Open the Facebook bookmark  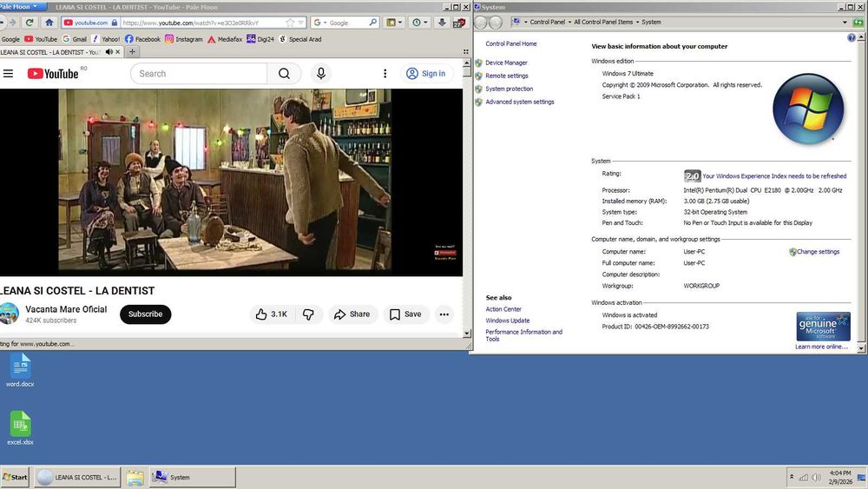[143, 39]
